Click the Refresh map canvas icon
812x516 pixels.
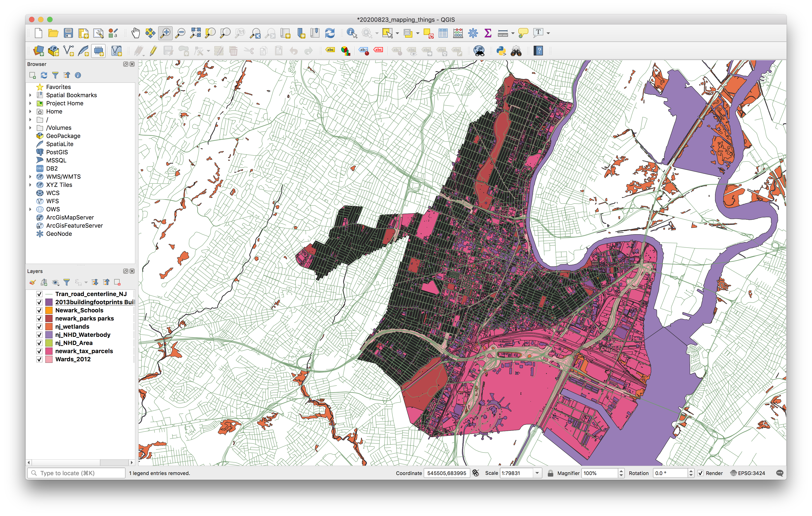[x=330, y=33]
